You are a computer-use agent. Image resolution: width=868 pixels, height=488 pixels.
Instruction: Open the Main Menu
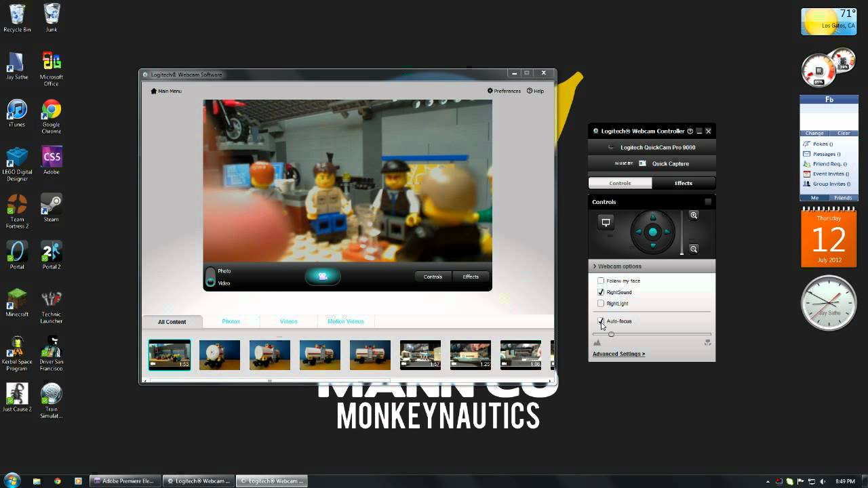[166, 91]
